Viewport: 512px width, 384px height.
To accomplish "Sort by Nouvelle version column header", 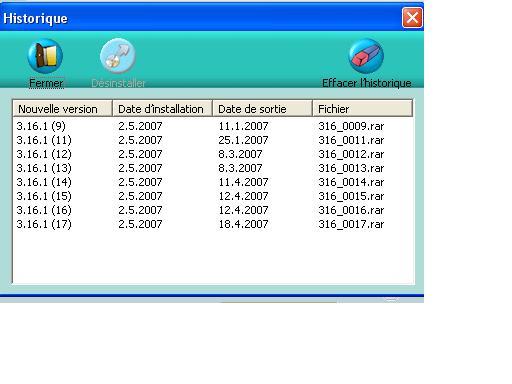I will coord(62,108).
